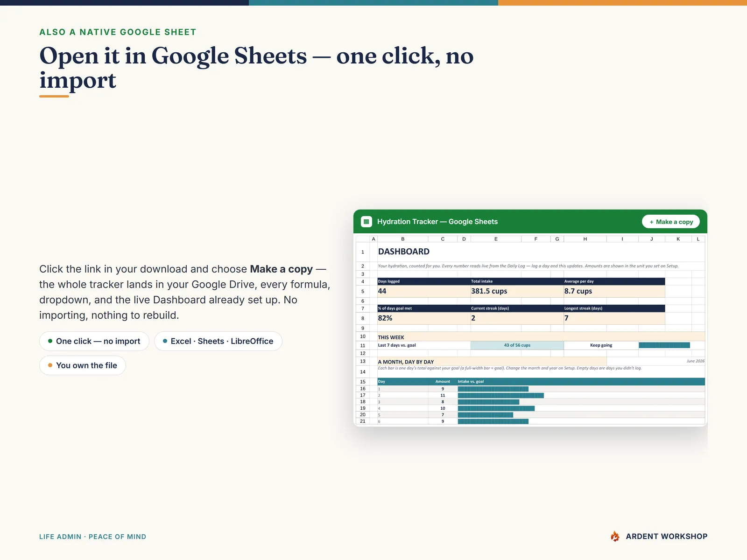Select the 'Excel · Sheets · LibreOffice' pill

218,341
